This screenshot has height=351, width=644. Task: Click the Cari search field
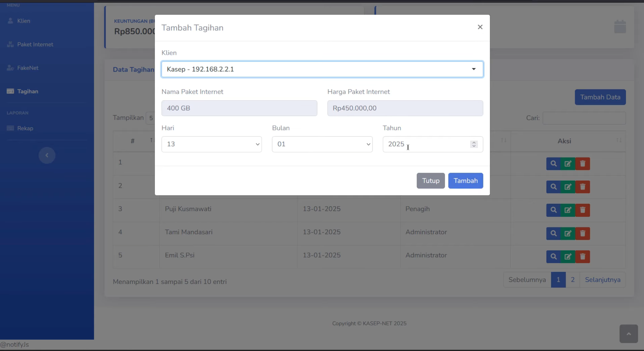[584, 118]
